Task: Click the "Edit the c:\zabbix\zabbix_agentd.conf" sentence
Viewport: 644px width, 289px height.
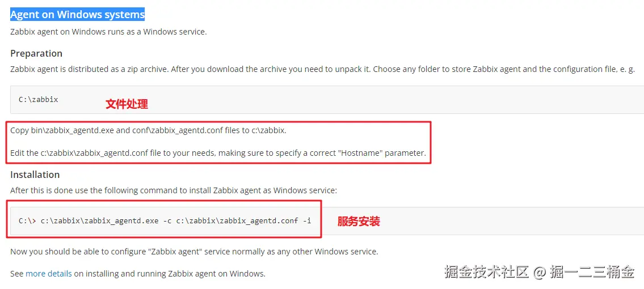Action: (218, 154)
